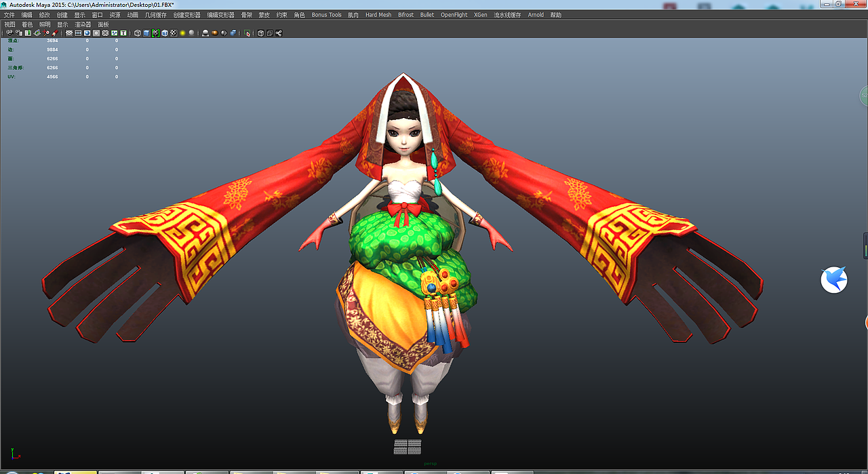Toggle Motion Blur orange sphere icon
868x474 pixels.
coord(214,33)
